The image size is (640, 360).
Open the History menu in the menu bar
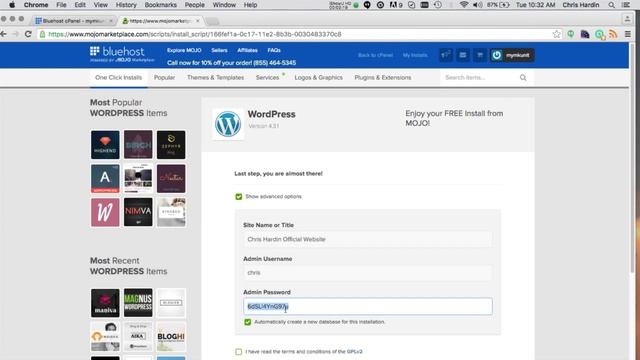click(126, 5)
